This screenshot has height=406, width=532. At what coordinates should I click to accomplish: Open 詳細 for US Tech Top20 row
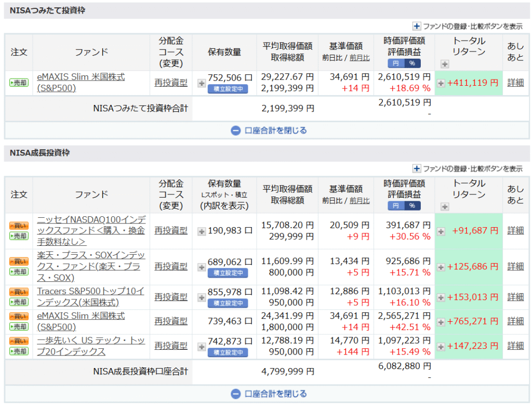[x=515, y=346]
